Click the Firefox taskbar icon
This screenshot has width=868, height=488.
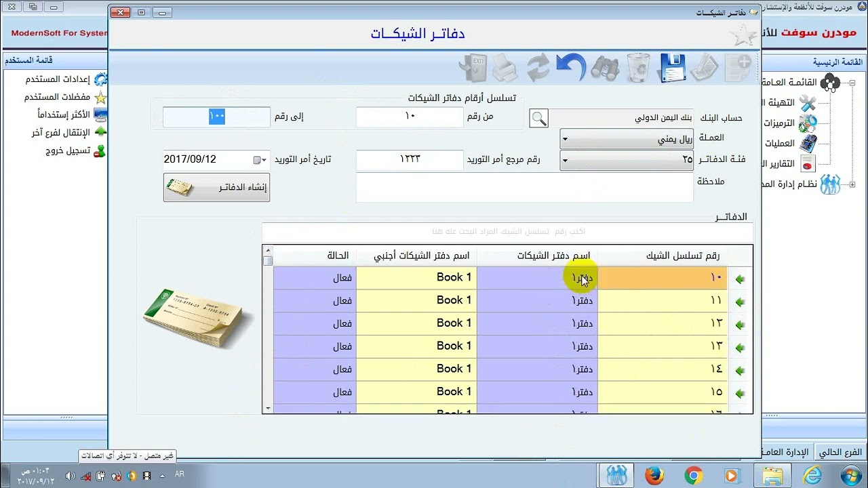click(654, 476)
